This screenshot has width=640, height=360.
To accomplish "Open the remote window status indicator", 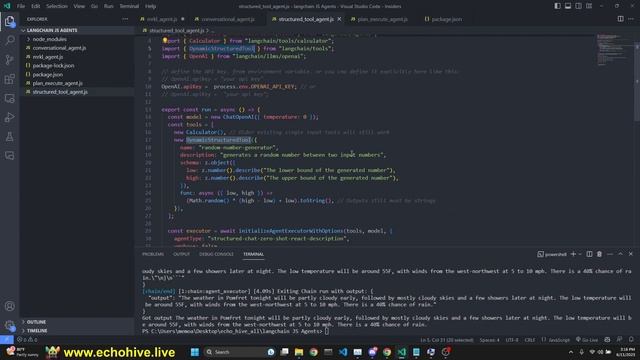I will (x=7, y=340).
